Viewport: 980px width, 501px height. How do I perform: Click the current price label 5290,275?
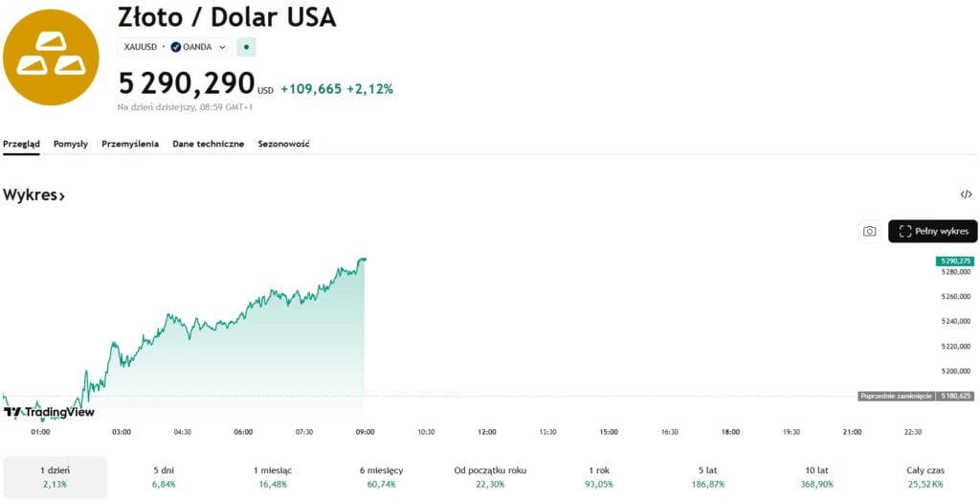pyautogui.click(x=955, y=261)
